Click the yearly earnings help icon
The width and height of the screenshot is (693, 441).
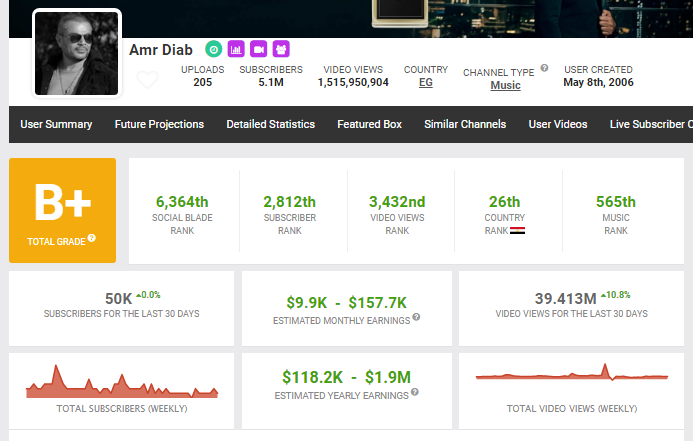tap(413, 395)
